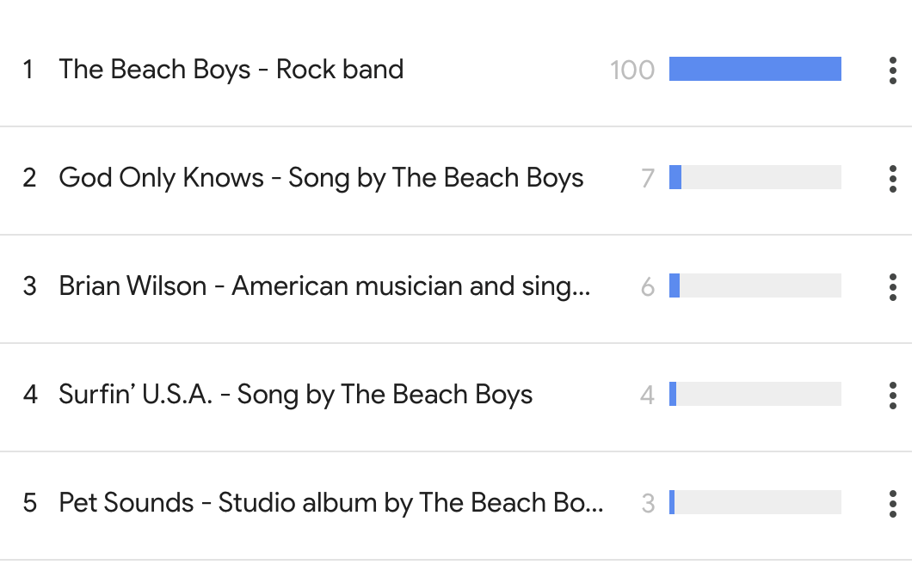This screenshot has height=583, width=924.
Task: Open Pet Sounds studio album topic
Action: (x=331, y=503)
